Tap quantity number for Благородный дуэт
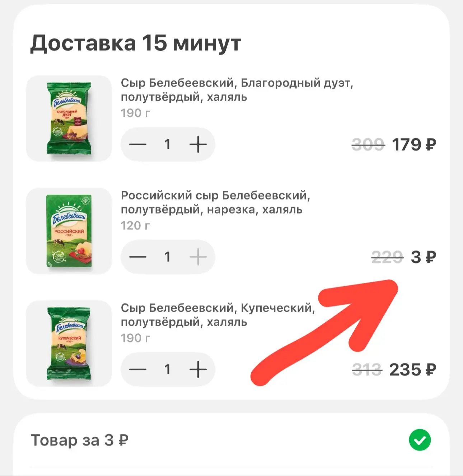Screen dimensions: 463x476 click(167, 144)
